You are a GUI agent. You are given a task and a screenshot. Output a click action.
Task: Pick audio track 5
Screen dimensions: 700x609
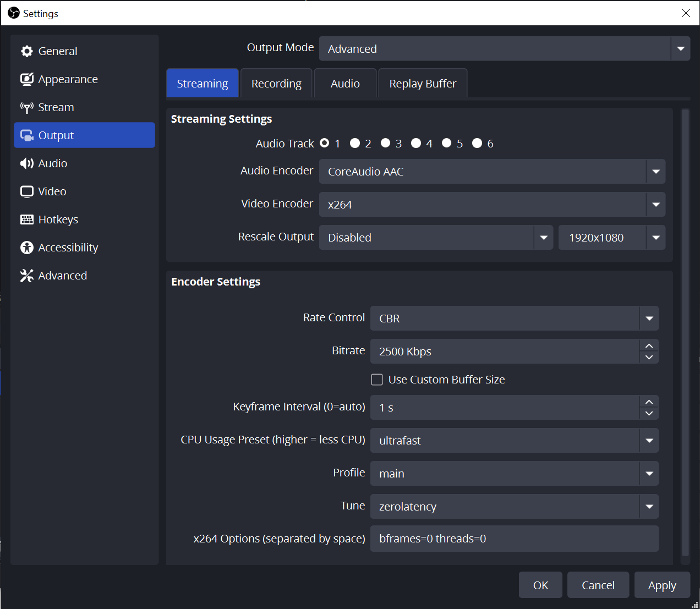(447, 143)
